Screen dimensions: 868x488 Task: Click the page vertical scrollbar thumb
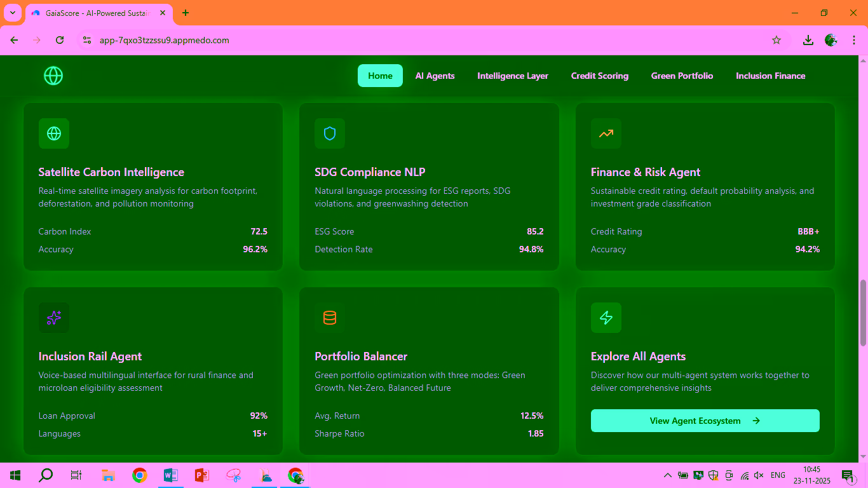863,313
